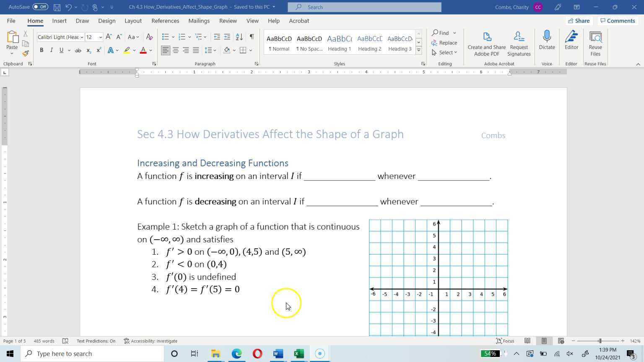The width and height of the screenshot is (644, 362).
Task: Apply subscript formatting
Action: coord(88,50)
